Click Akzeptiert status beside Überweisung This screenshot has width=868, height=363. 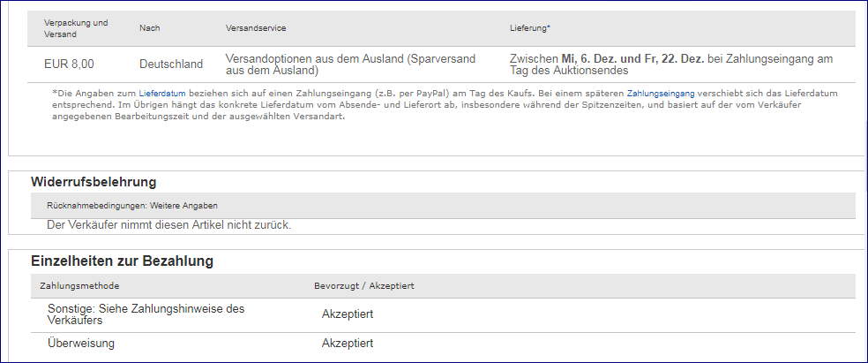click(x=348, y=343)
